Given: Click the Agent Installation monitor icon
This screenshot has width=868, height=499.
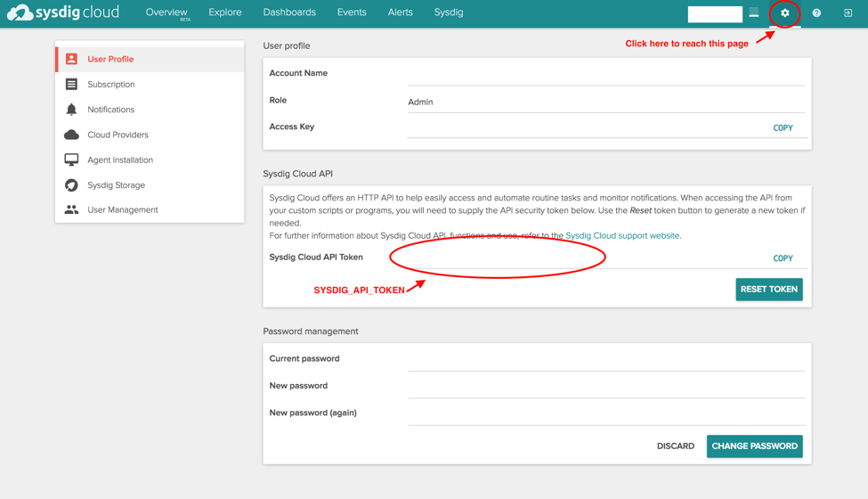Looking at the screenshot, I should click(71, 160).
